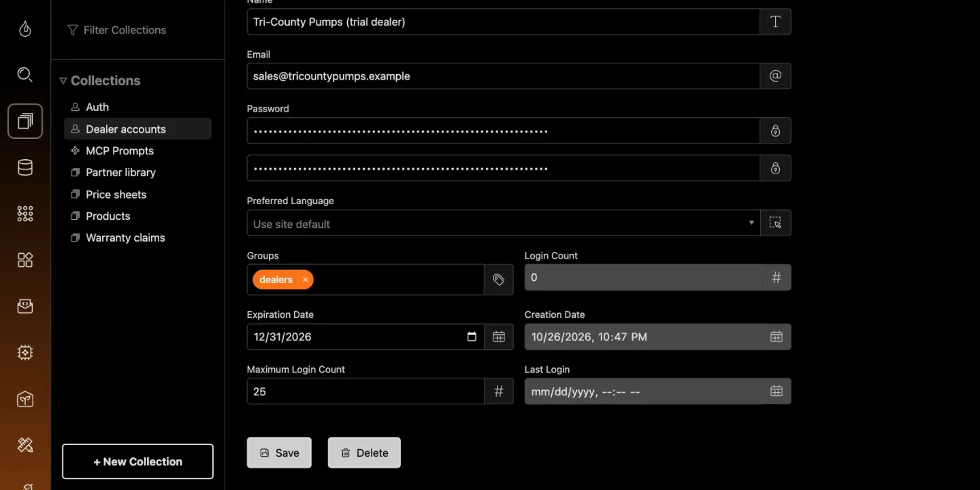Screen dimensions: 980x490
Task: Open the code envelope sidebar icon
Action: click(25, 306)
